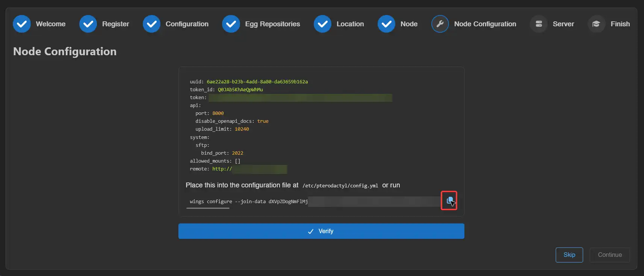Open the Egg Repositories step label
The width and height of the screenshot is (644, 276).
[272, 24]
